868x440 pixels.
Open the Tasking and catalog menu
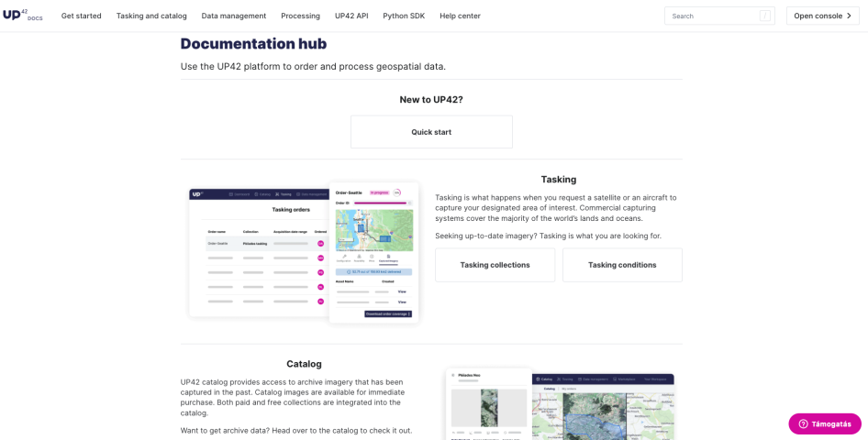(151, 16)
